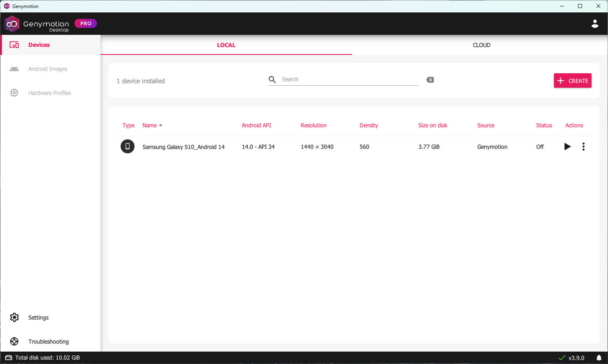Click the disk usage icon in status bar

8,358
